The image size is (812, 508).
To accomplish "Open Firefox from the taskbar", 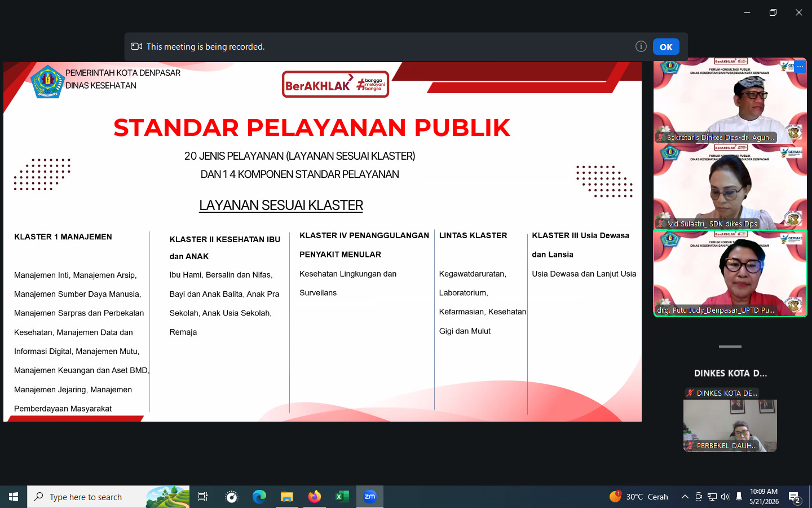I will pyautogui.click(x=314, y=497).
